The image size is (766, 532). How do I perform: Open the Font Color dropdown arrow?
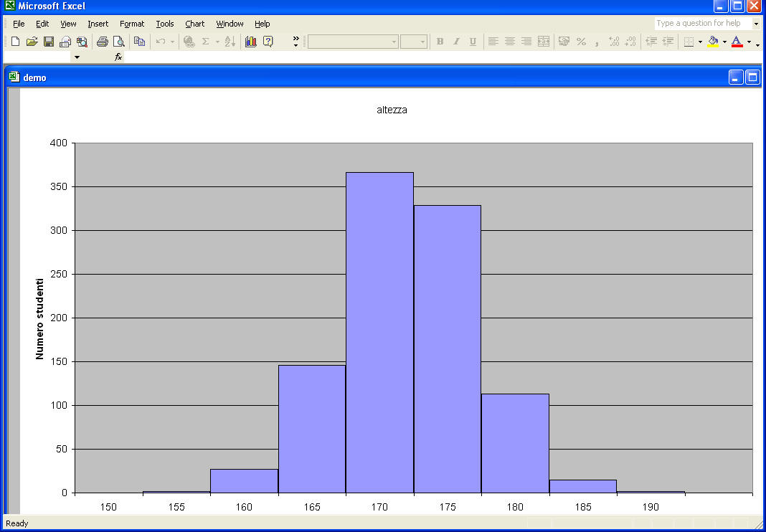[748, 42]
